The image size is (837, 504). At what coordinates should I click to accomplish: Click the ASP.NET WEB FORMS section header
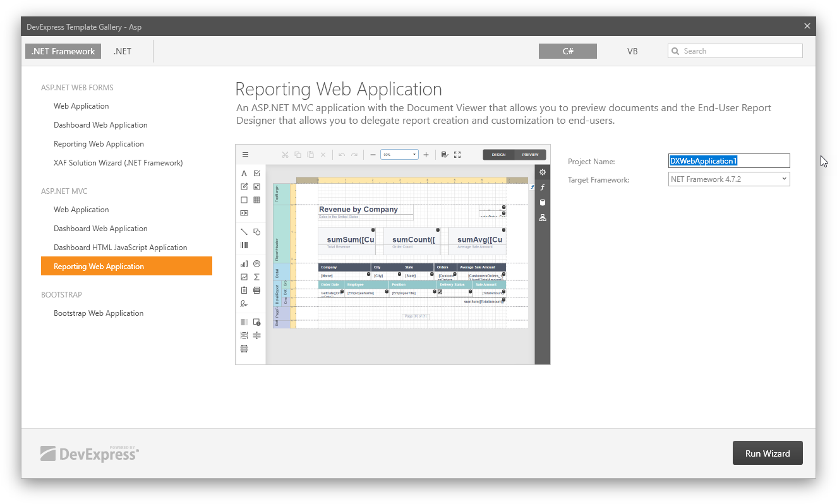[x=77, y=88]
